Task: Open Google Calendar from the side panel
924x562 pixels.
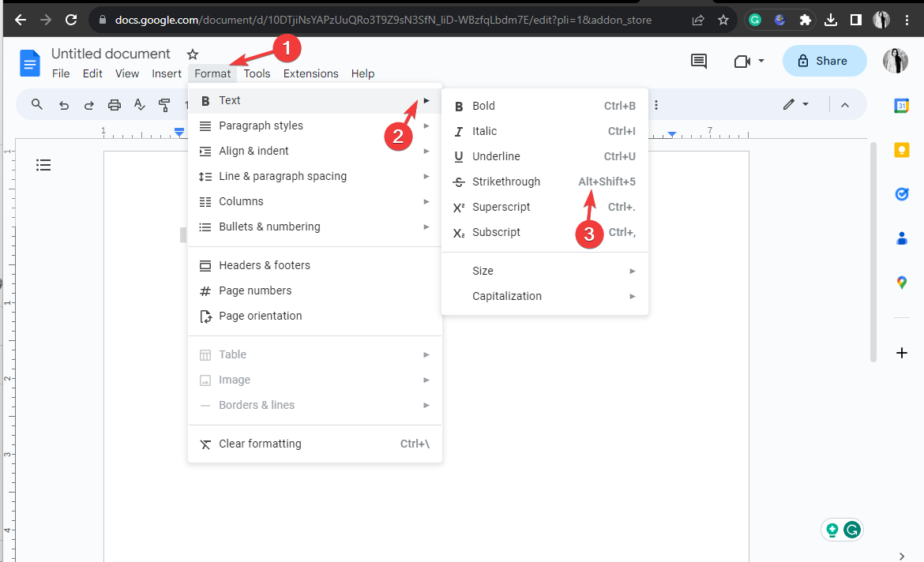Action: point(901,104)
